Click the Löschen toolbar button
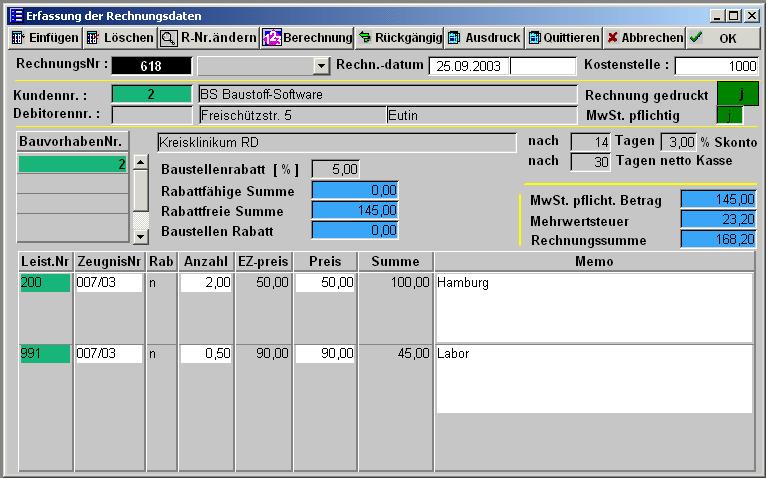This screenshot has width=766, height=478. click(120, 38)
